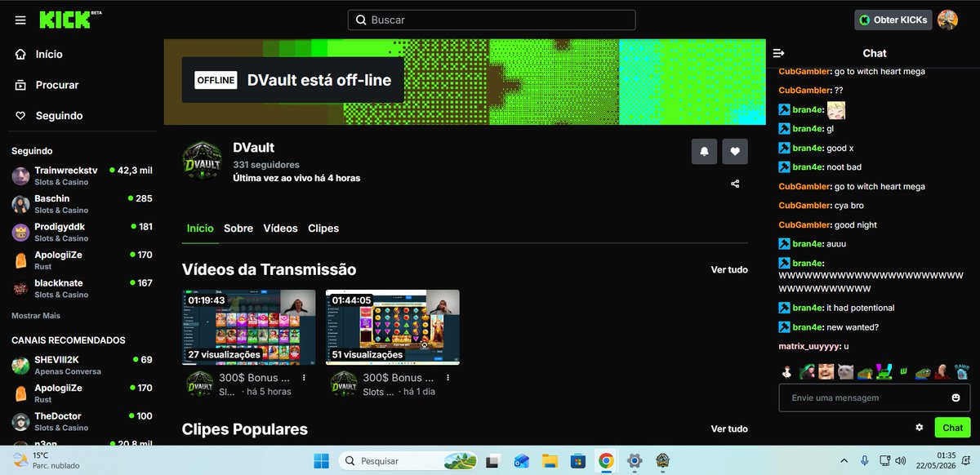The height and width of the screenshot is (475, 980).
Task: Click the Windows taskbar Pesquisar search box
Action: [x=408, y=461]
